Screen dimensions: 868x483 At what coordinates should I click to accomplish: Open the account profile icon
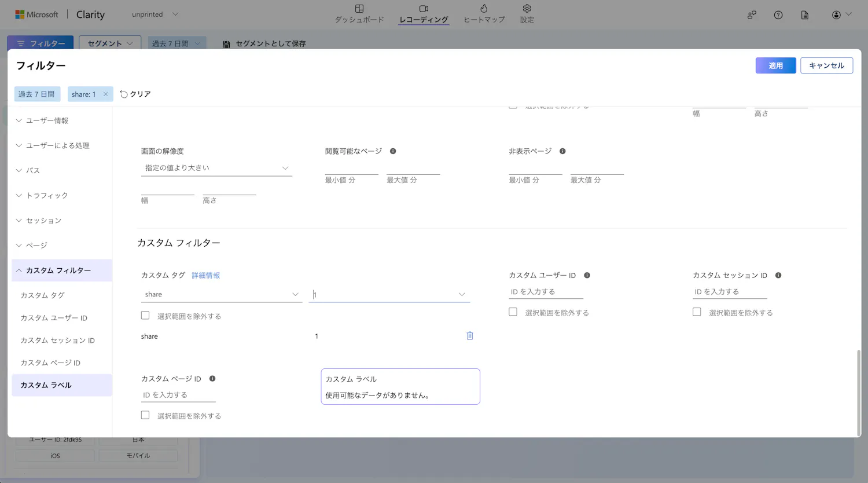click(x=836, y=15)
